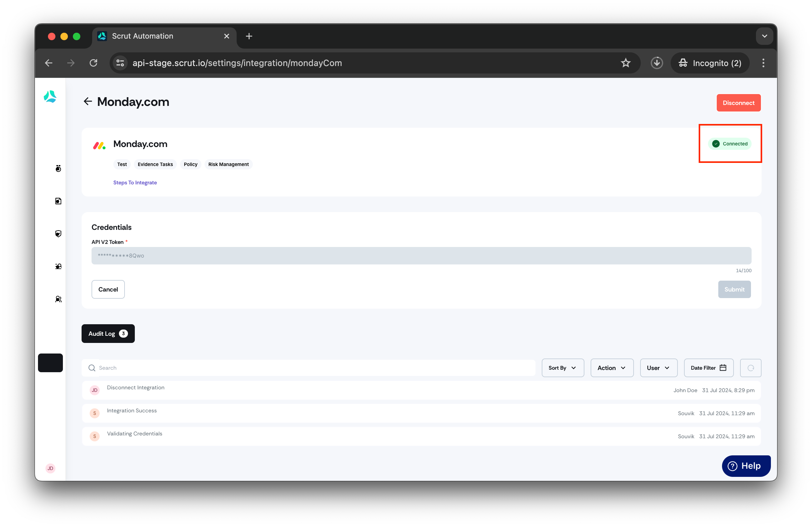The image size is (812, 527).
Task: Select the Validating Credentials log entry
Action: (421, 436)
